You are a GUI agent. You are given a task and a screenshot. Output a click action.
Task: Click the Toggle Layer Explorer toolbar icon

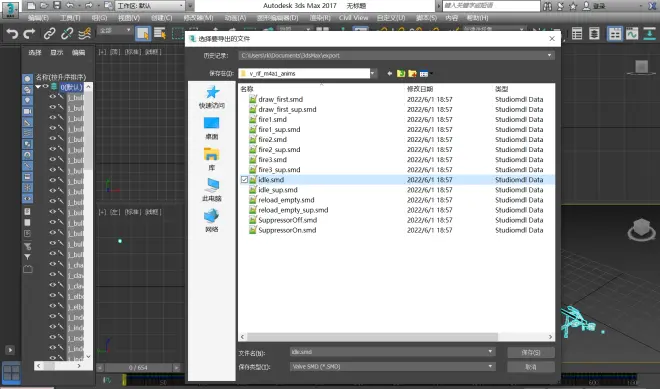pos(594,33)
